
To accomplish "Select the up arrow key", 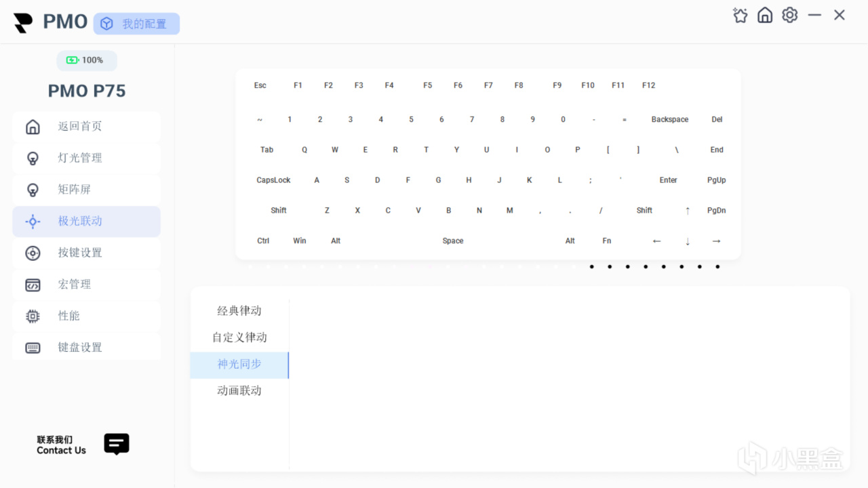I will tap(688, 211).
